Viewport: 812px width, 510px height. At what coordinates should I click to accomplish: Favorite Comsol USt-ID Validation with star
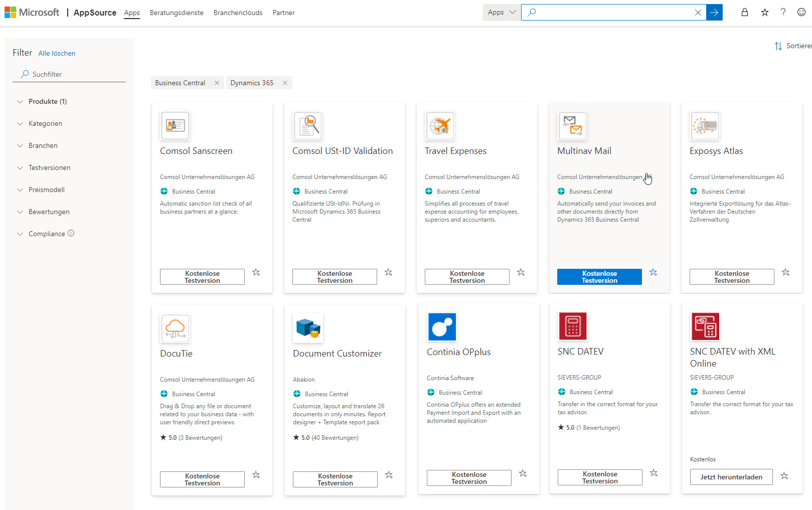pyautogui.click(x=389, y=272)
